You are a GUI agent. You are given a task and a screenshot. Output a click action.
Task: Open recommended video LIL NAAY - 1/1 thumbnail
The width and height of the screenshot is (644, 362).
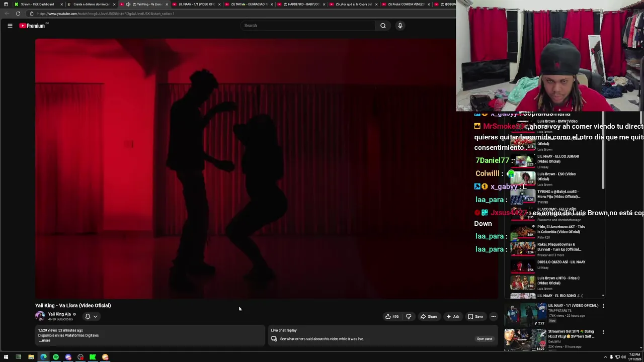click(x=525, y=314)
